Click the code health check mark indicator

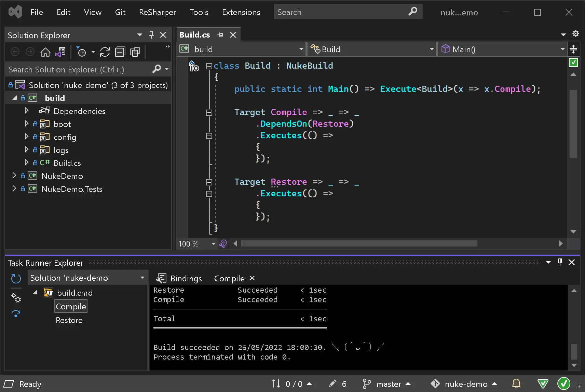tap(573, 62)
